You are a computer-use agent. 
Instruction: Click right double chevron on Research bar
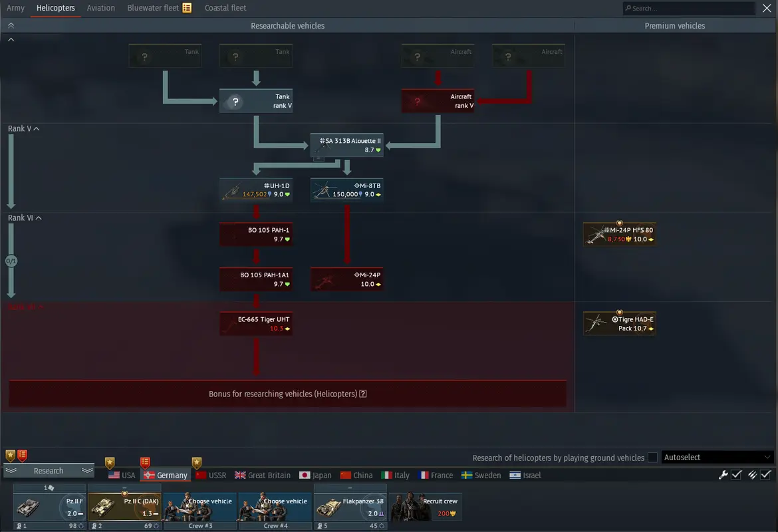click(87, 470)
